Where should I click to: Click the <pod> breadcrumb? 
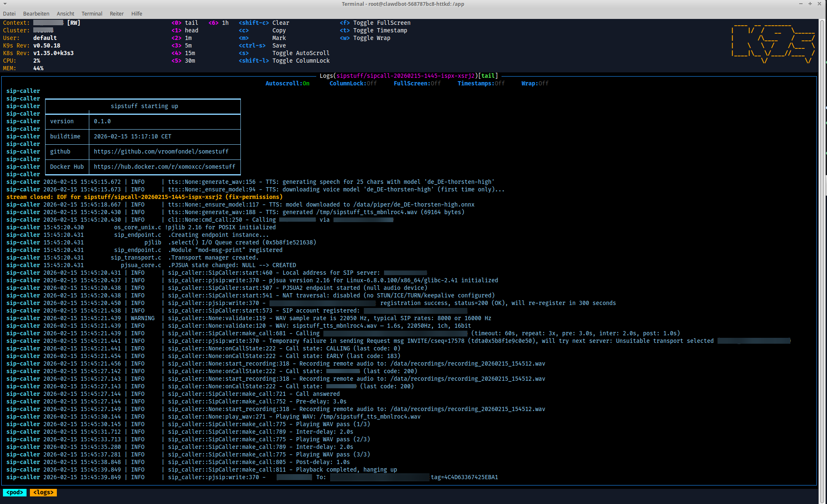(x=15, y=492)
